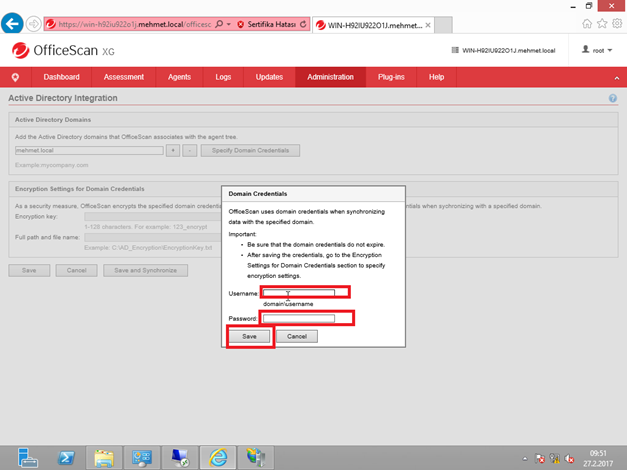Click the search magnifier in address bar
Image resolution: width=627 pixels, height=470 pixels.
[219, 24]
